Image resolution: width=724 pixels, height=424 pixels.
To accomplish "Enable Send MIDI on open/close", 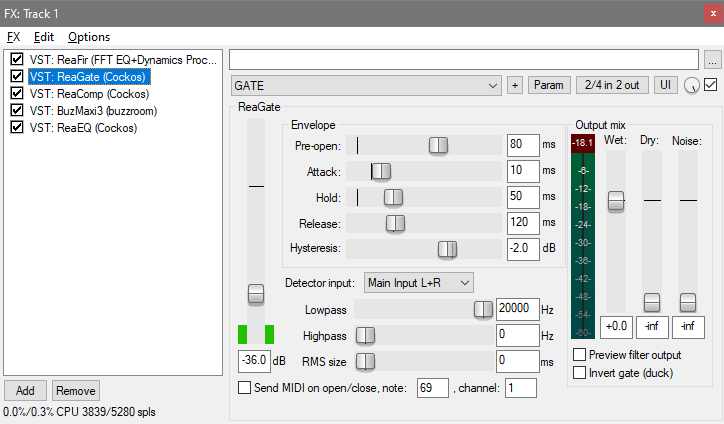I will [x=245, y=388].
